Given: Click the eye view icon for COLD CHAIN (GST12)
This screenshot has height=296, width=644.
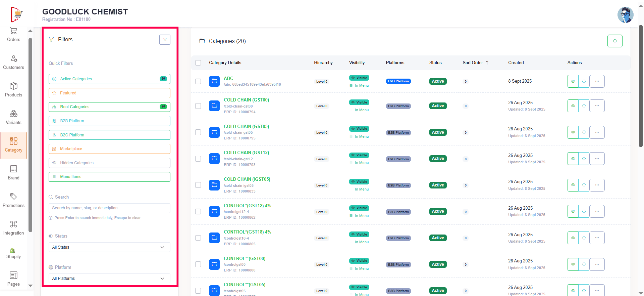Looking at the screenshot, I should (573, 159).
